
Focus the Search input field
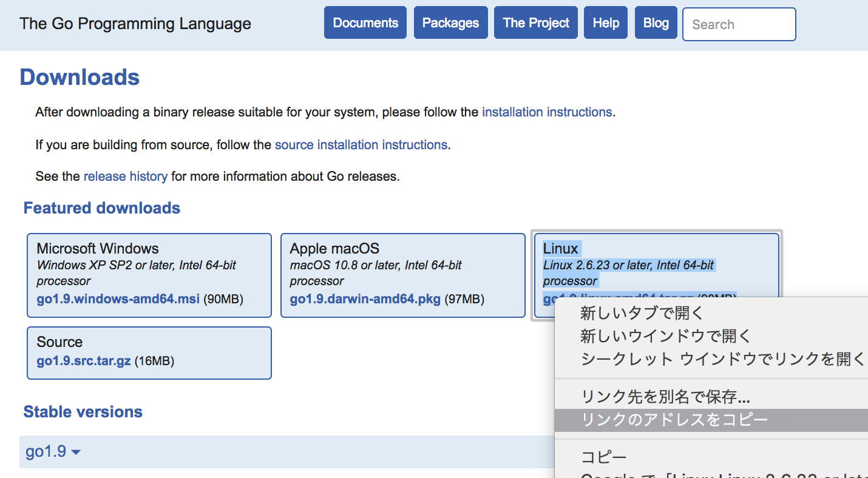(x=739, y=24)
